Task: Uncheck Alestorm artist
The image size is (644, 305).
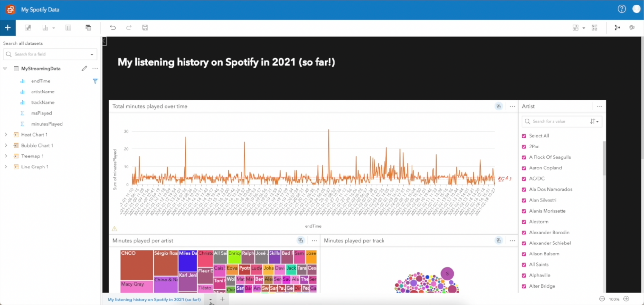Action: (524, 222)
